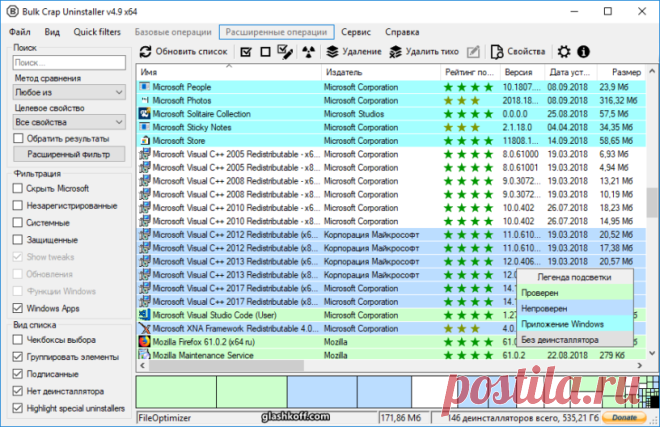
Task: Open Целевое свойство dropdown Все свойства
Action: (x=69, y=122)
